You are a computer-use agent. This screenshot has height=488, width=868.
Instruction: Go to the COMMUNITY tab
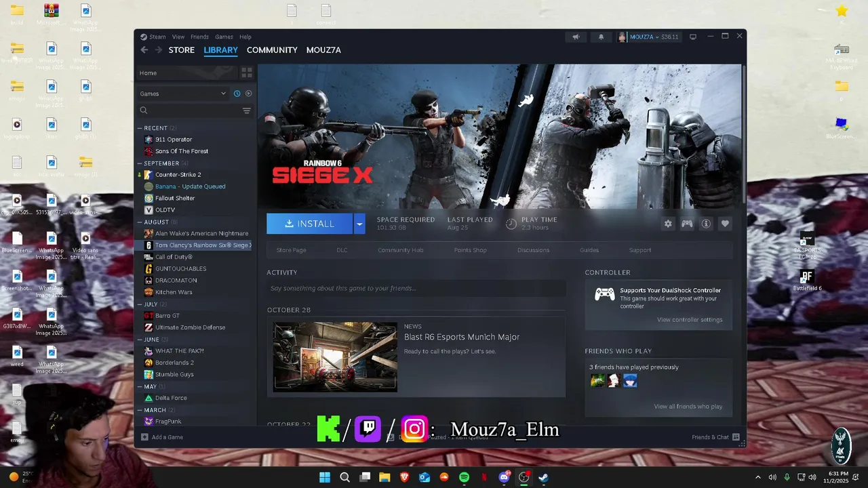[x=272, y=50]
